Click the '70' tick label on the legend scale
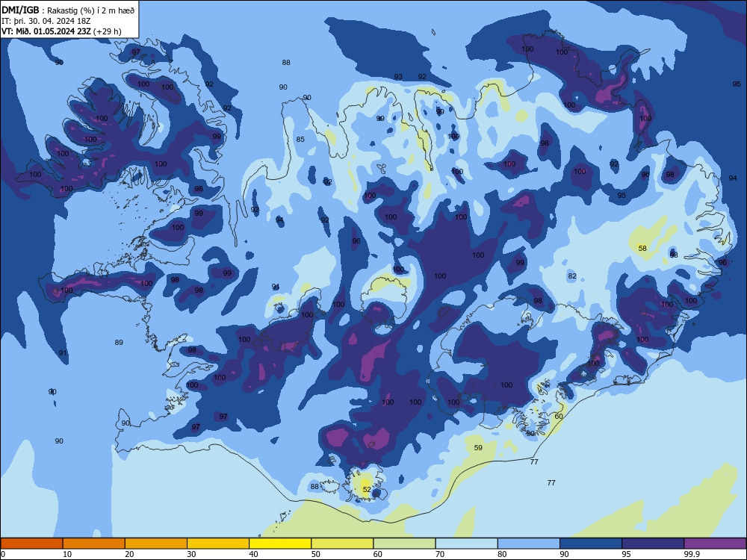The width and height of the screenshot is (747, 560). [x=440, y=554]
